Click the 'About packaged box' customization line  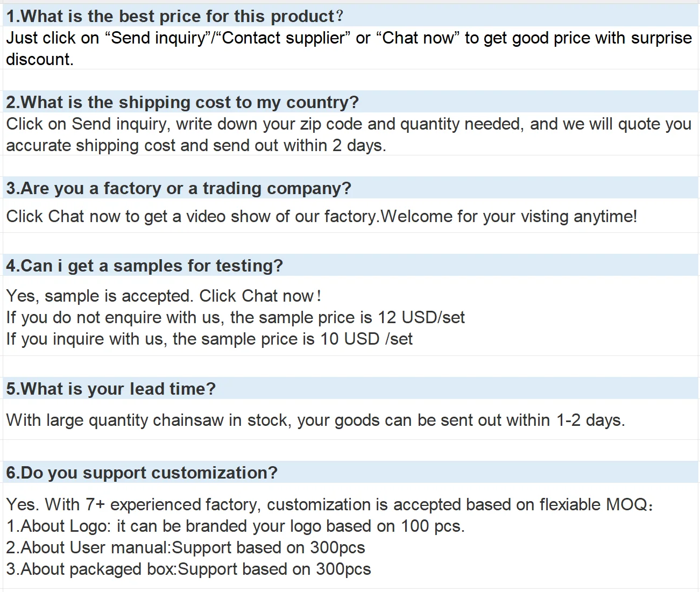point(188,569)
